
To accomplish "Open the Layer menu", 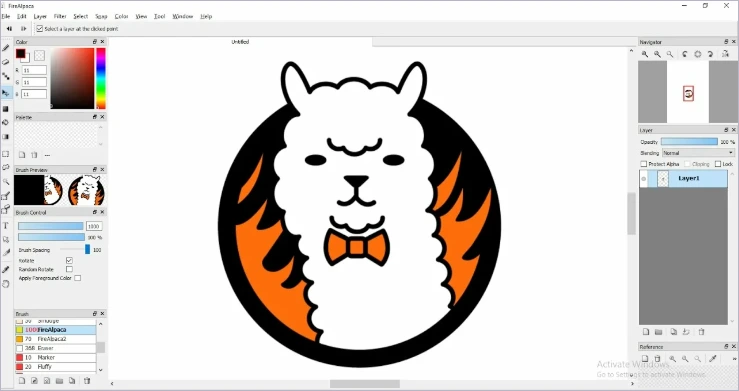I will click(x=41, y=16).
